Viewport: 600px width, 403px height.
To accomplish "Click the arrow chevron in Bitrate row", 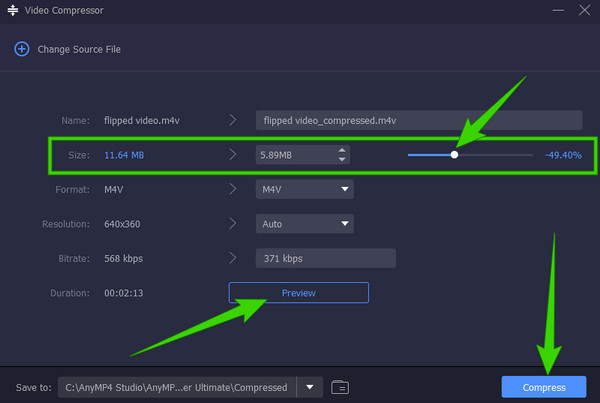I will click(233, 258).
